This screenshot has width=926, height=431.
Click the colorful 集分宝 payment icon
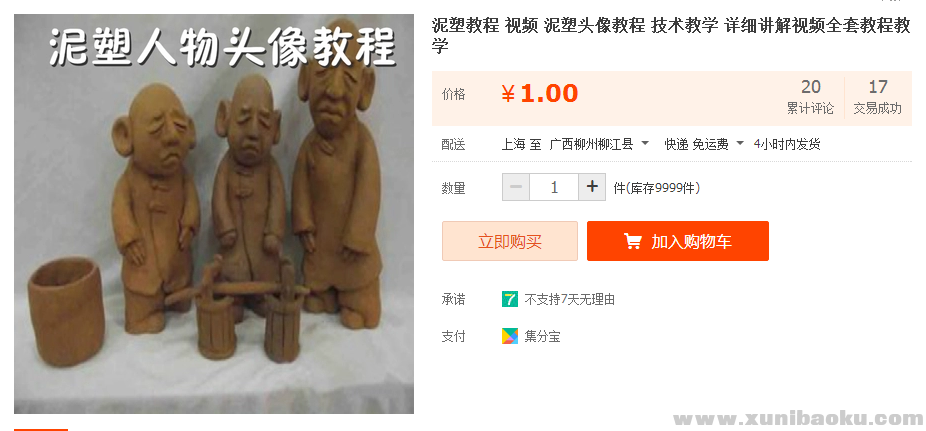[510, 337]
